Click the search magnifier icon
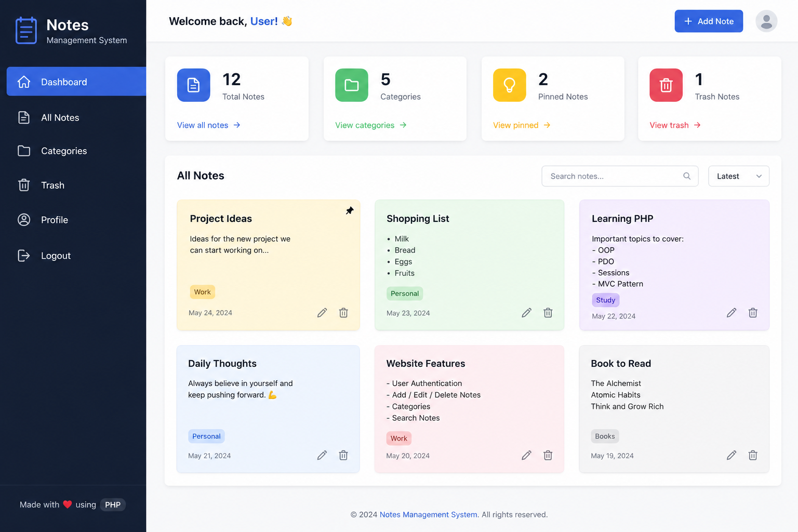798x532 pixels. [687, 176]
